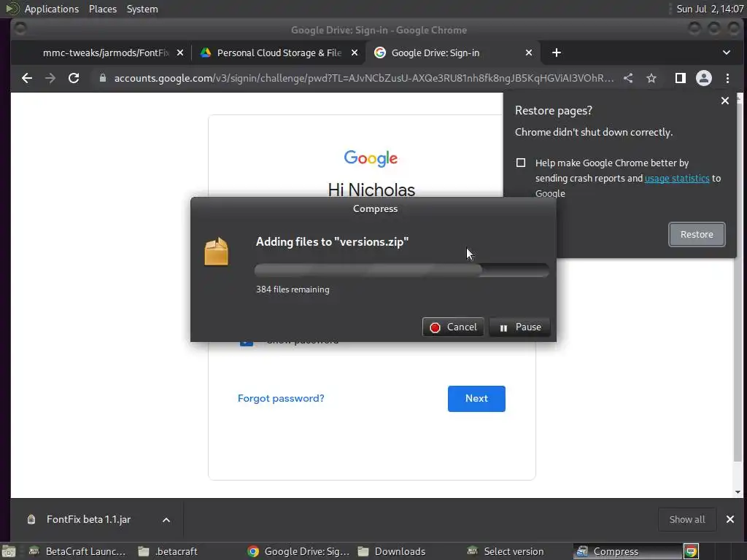Open a new tab with plus
This screenshot has width=747, height=560.
tap(557, 52)
